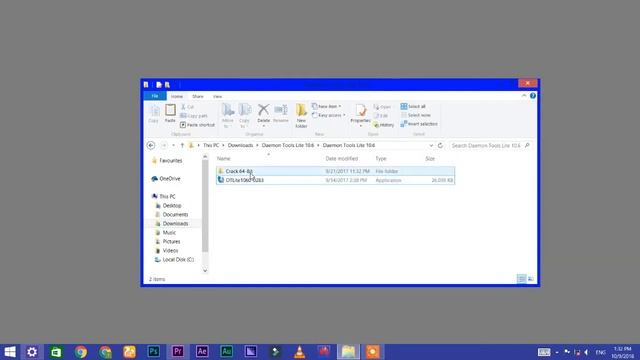Click This PC in the address bar
Viewport: 640px width, 360px height.
pos(211,145)
